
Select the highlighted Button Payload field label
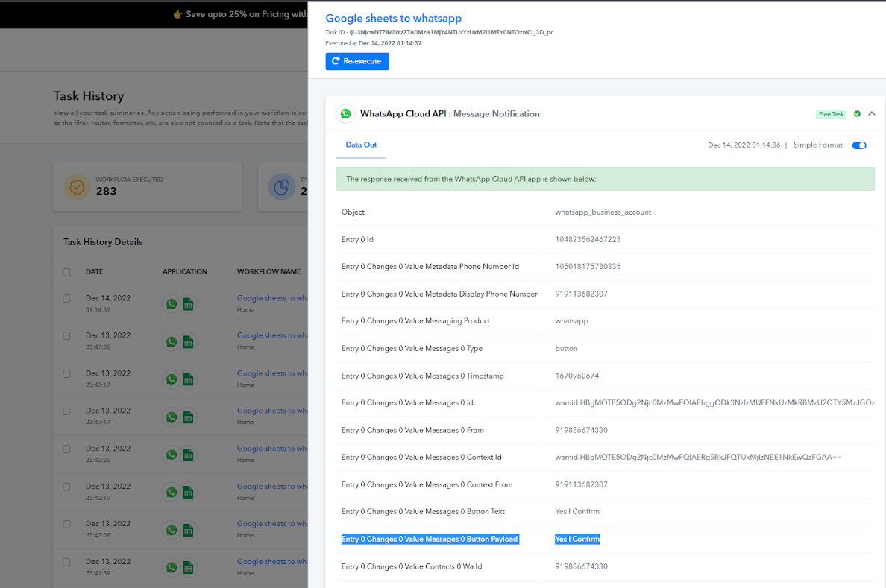pyautogui.click(x=430, y=539)
